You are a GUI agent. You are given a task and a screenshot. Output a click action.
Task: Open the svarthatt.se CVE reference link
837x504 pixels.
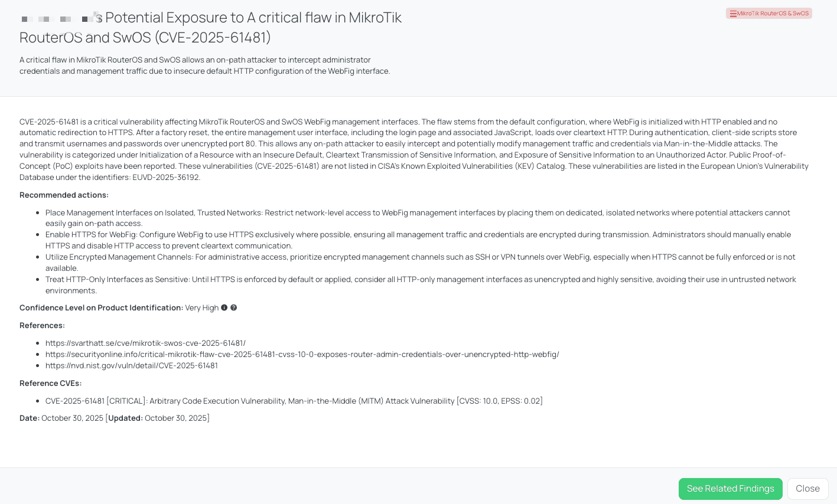(145, 343)
